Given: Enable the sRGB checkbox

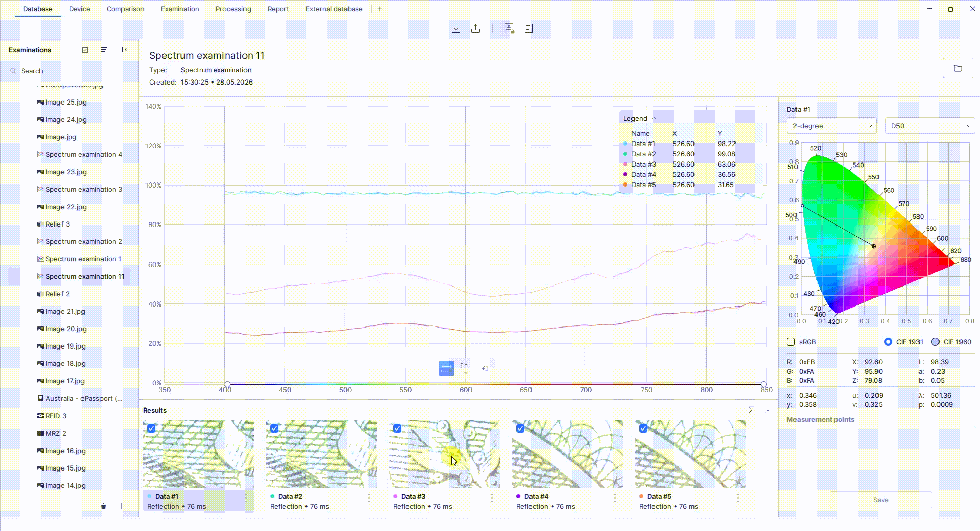Looking at the screenshot, I should coord(791,342).
